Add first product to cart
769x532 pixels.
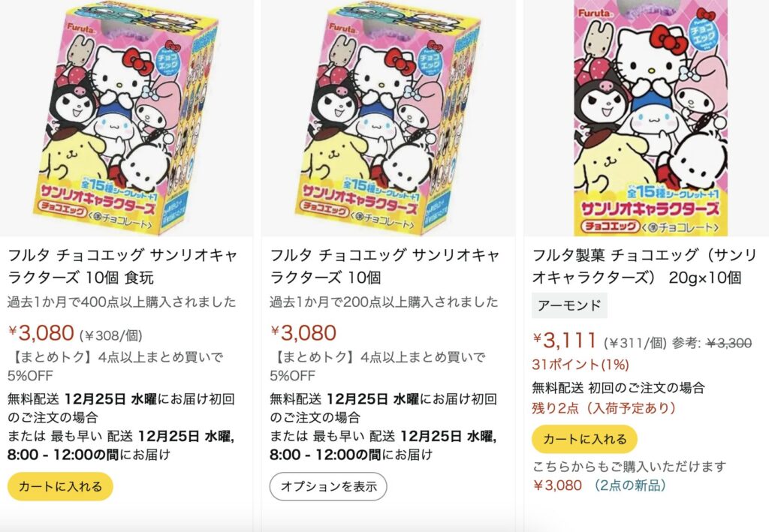60,486
